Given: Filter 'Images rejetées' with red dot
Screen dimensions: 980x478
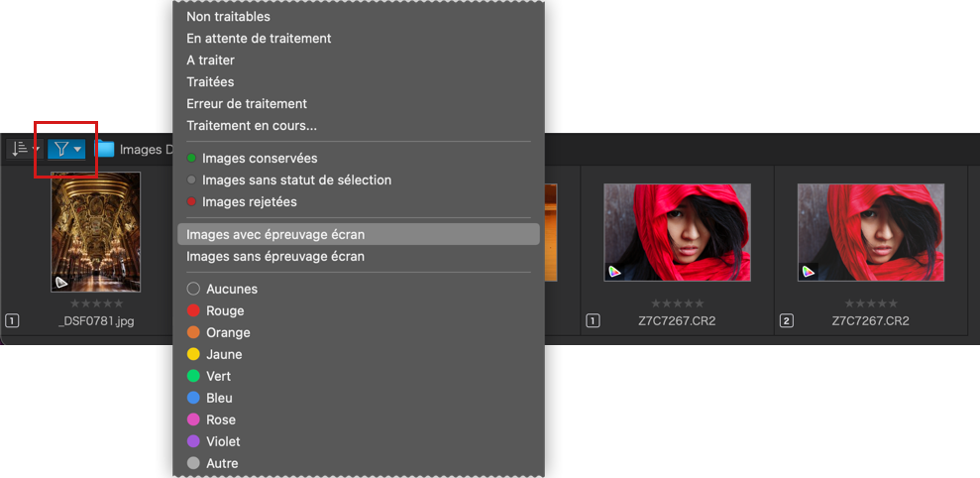Looking at the screenshot, I should [x=358, y=202].
